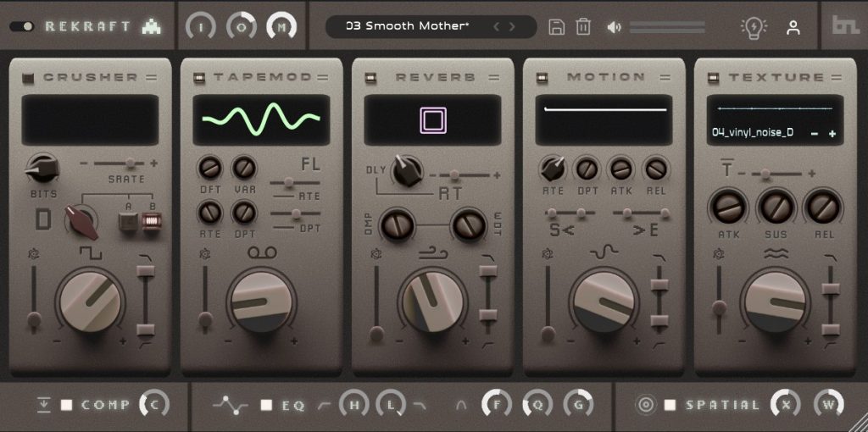The width and height of the screenshot is (868, 432).
Task: Delete preset with the trash icon
Action: tap(583, 26)
